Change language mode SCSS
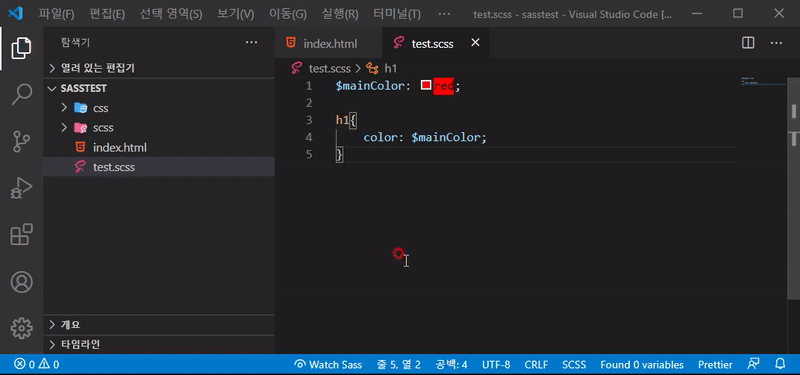 tap(574, 364)
